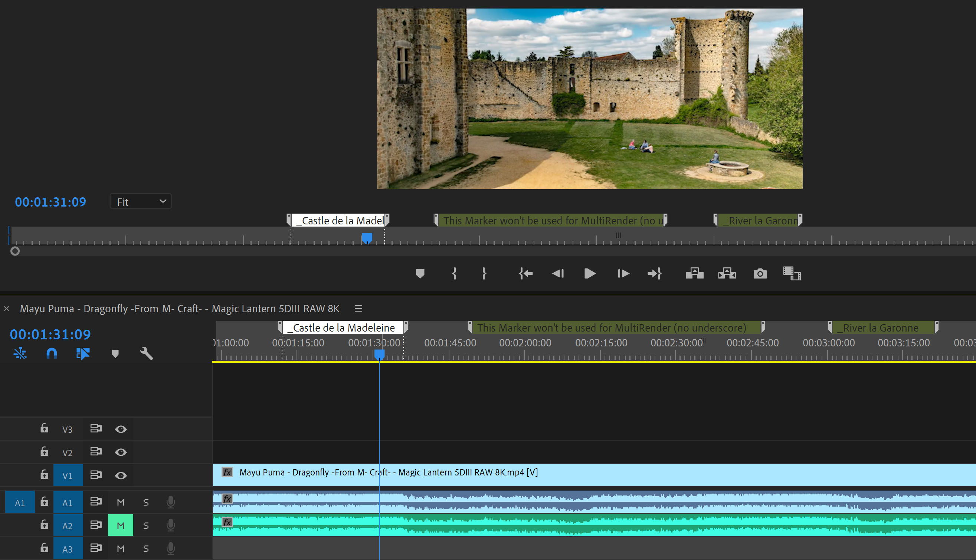Click the River la Garonne timeline marker
Viewport: 976px width, 560px height.
[881, 328]
